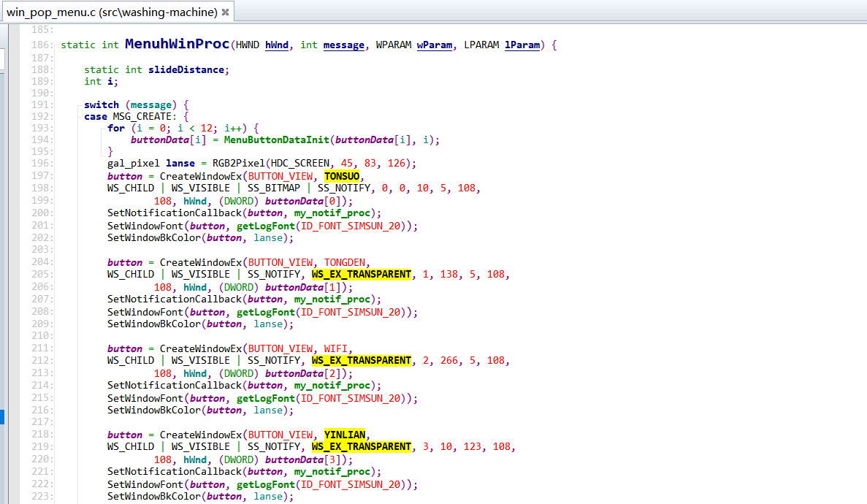Viewport: 867px width, 504px height.
Task: Click the value 266 on line 212
Action: 449,361
